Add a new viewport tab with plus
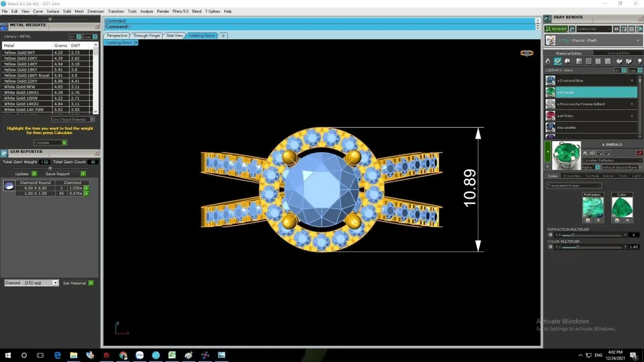Screen dimensions: 644x362 pyautogui.click(x=223, y=35)
